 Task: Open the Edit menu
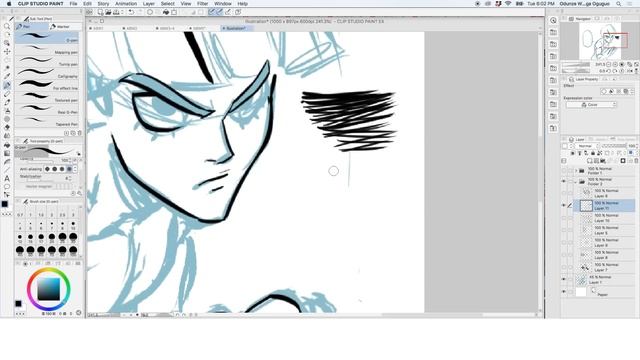(x=87, y=4)
